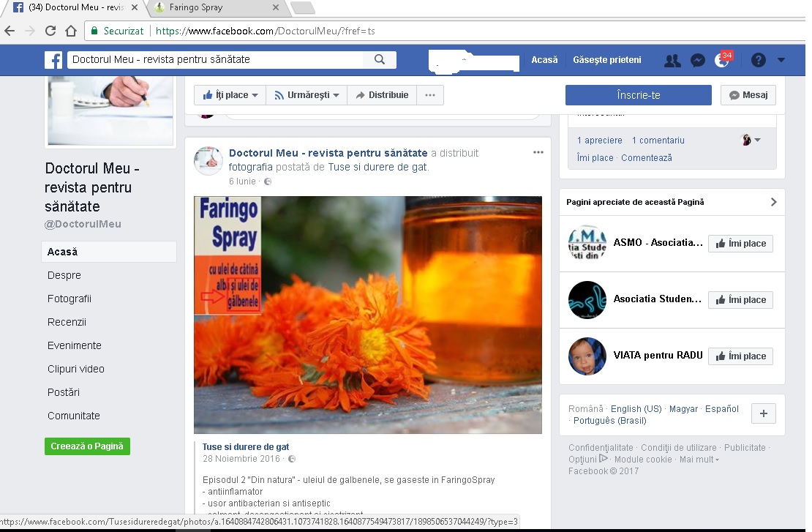Image resolution: width=812 pixels, height=532 pixels.
Task: Click Comentează link
Action: 646,158
